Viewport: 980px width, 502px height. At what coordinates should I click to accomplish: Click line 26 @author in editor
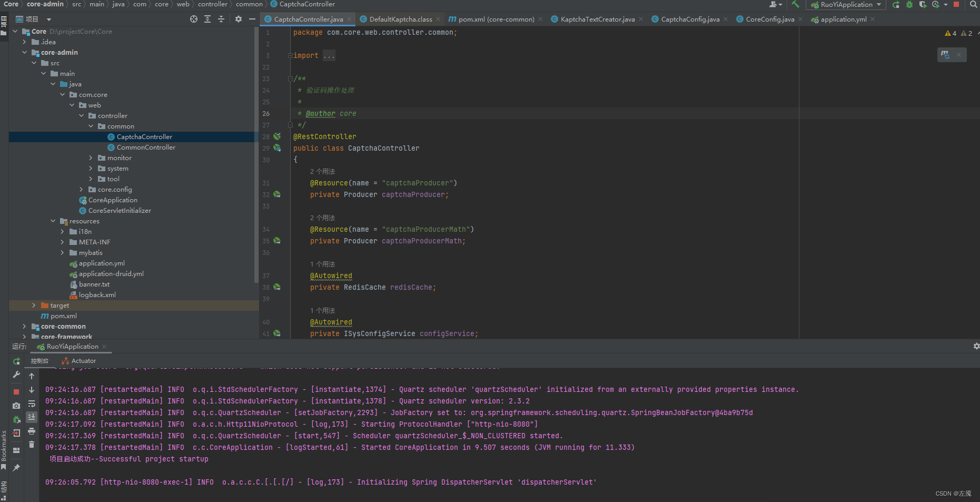[320, 113]
